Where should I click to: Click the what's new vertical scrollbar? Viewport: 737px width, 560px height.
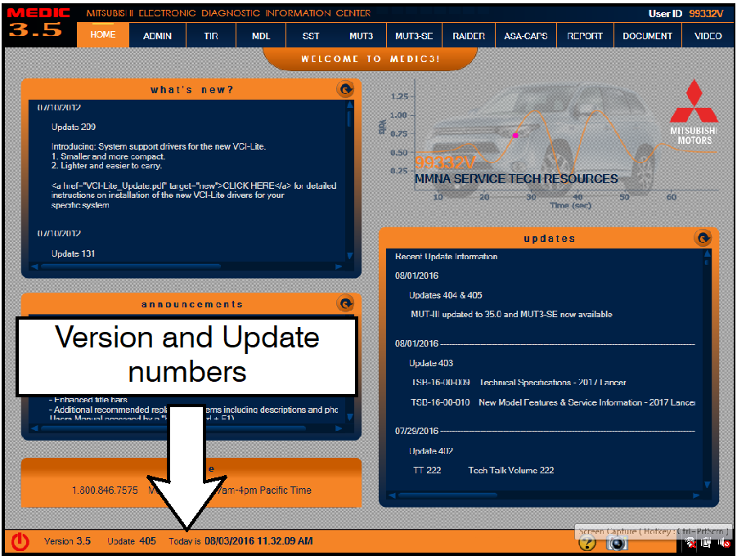click(x=351, y=180)
